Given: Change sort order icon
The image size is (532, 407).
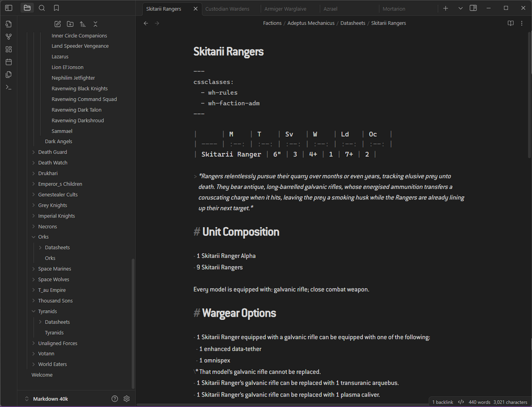Looking at the screenshot, I should pyautogui.click(x=83, y=24).
